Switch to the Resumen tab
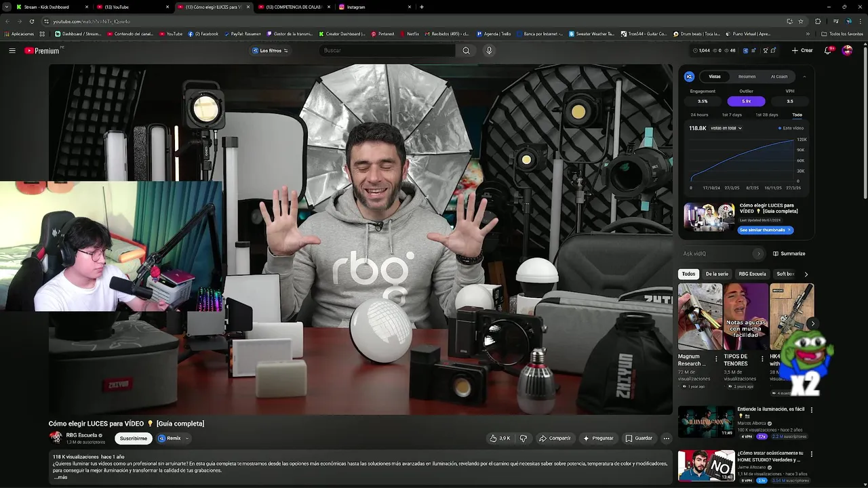Image resolution: width=868 pixels, height=488 pixels. tap(747, 77)
